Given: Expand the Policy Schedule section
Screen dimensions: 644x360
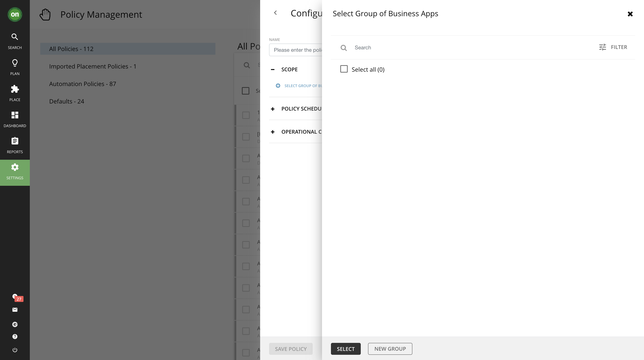Looking at the screenshot, I should pos(273,109).
